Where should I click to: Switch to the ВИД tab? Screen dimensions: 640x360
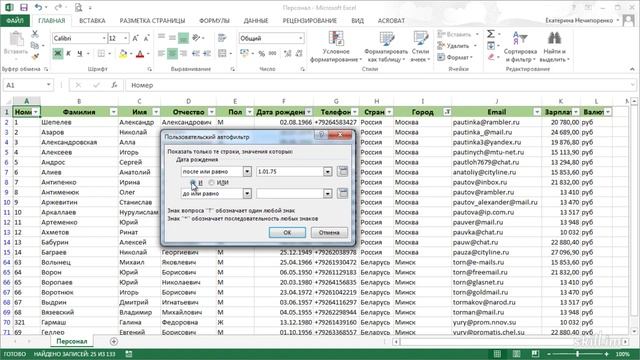pos(358,20)
